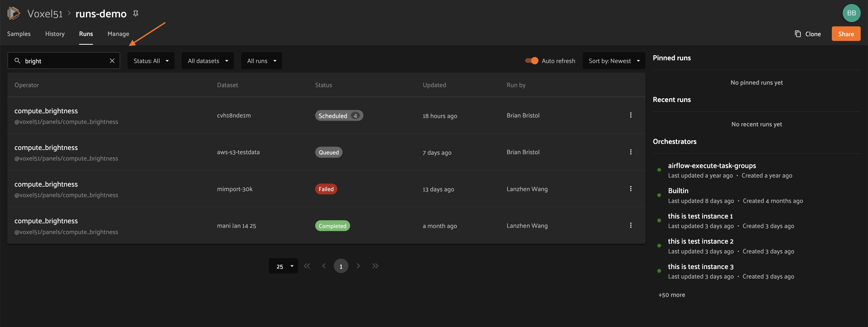This screenshot has width=868, height=327.
Task: Open the All datasets dropdown
Action: click(207, 61)
